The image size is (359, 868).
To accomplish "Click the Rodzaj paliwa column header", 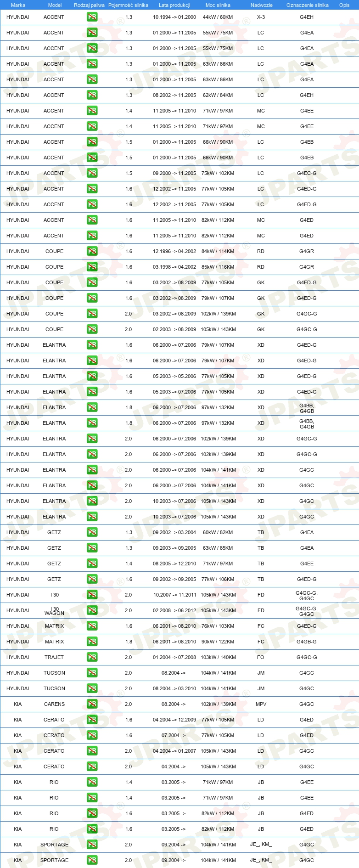I will (89, 5).
